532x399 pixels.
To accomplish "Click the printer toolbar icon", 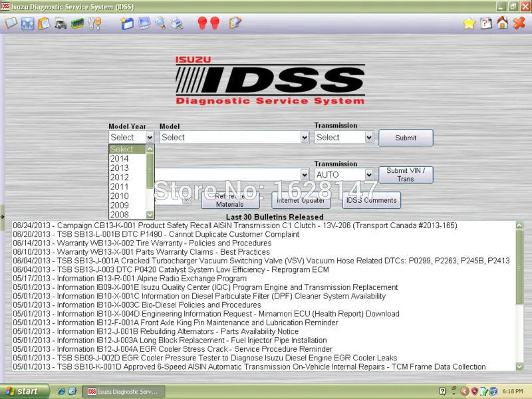I will pos(177,23).
